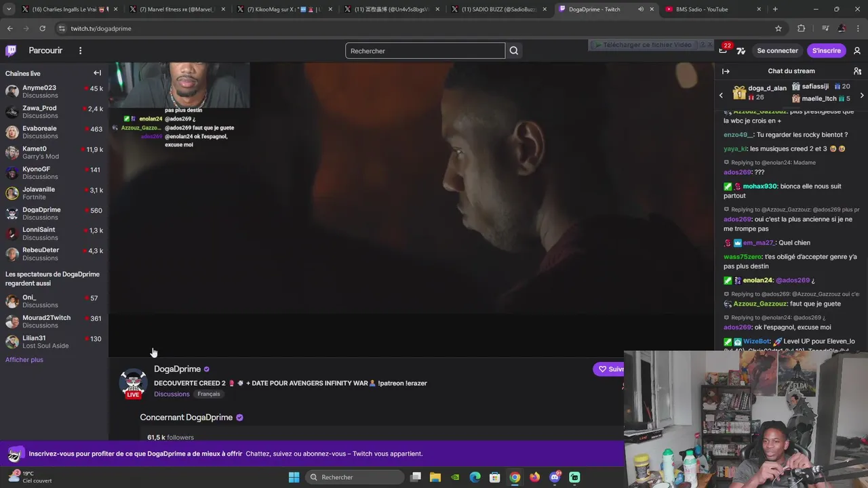Show previous gift leaderboard entry
The image size is (868, 488).
point(721,96)
